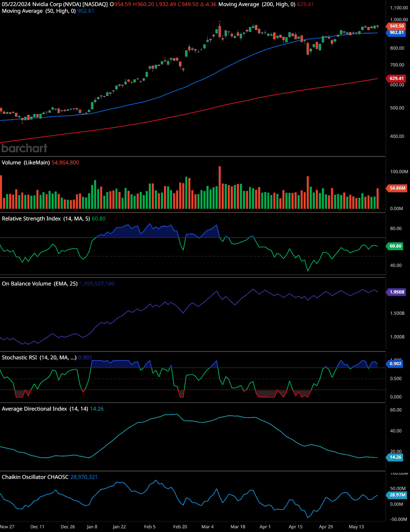
Task: Click the 40.00 label on the ADX axis
Action: coord(396,431)
